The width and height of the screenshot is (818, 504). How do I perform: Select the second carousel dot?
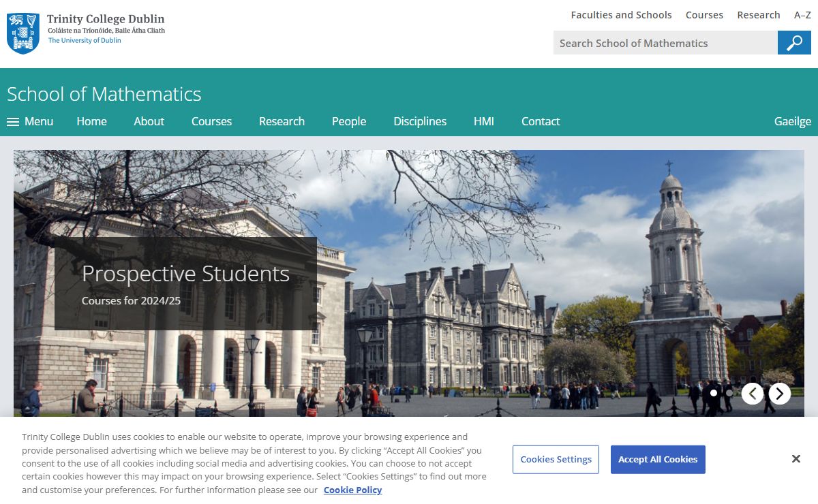coord(729,393)
